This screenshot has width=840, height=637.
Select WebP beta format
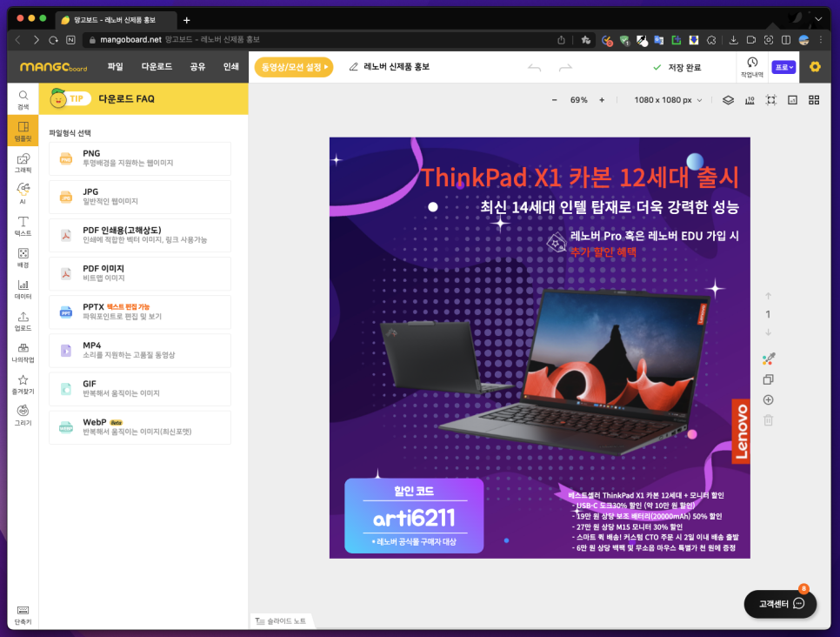tap(140, 427)
